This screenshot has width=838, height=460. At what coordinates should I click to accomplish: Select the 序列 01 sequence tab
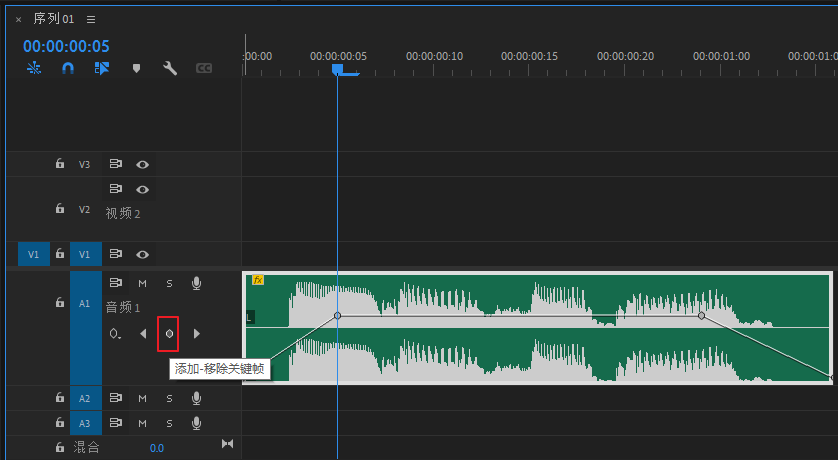pos(54,19)
